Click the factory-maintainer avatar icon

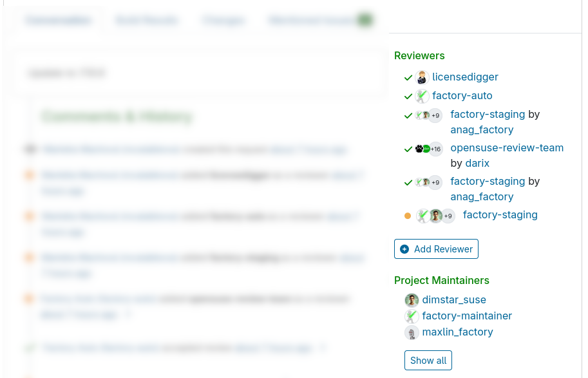pyautogui.click(x=412, y=316)
